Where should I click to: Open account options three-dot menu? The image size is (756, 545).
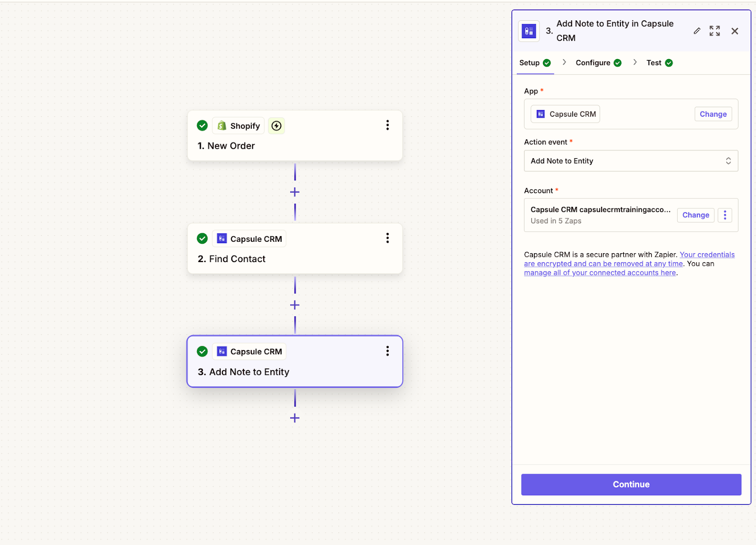click(725, 215)
